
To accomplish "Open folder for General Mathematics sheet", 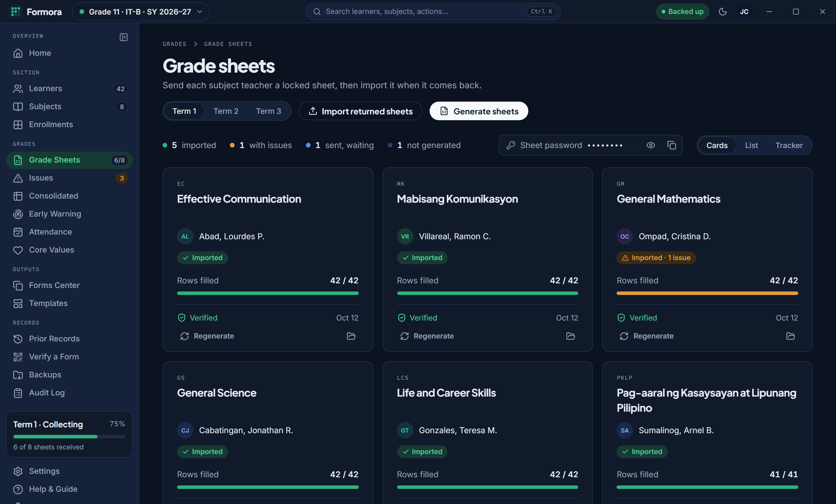I will click(x=790, y=336).
